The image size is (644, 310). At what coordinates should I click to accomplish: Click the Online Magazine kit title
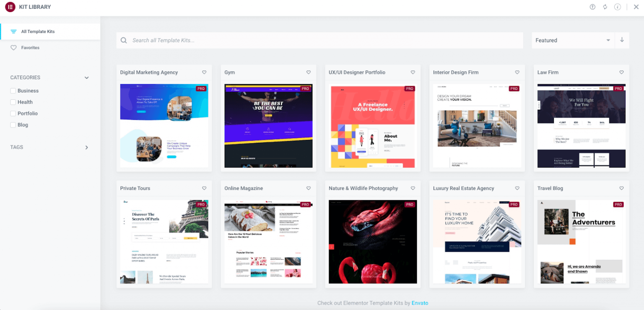point(244,189)
